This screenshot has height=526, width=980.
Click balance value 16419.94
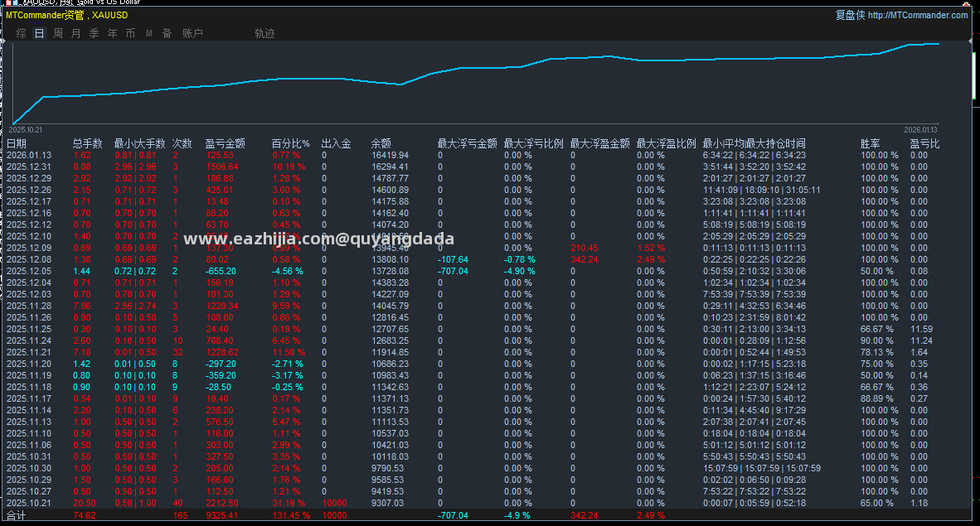[x=390, y=156]
